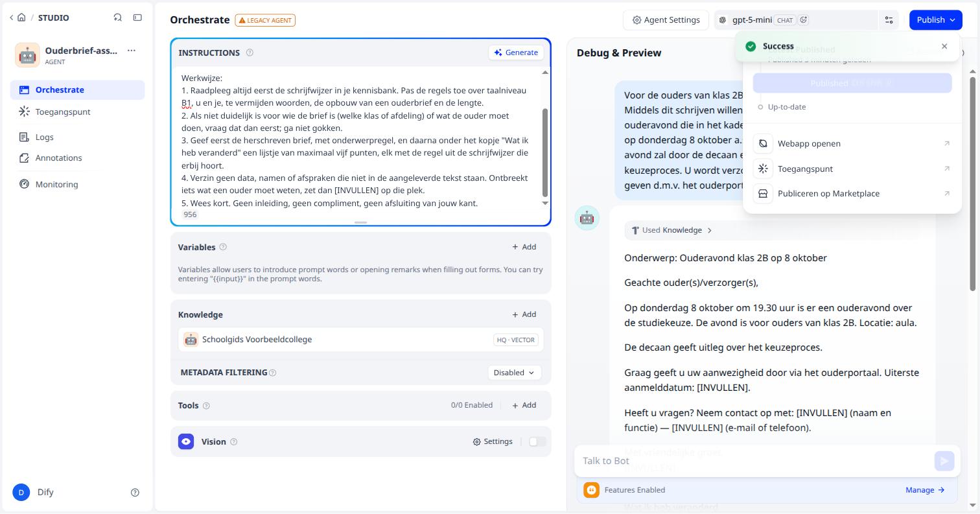Viewport: 980px width, 514px height.
Task: Open the home icon in breadcrumb
Action: (21, 18)
